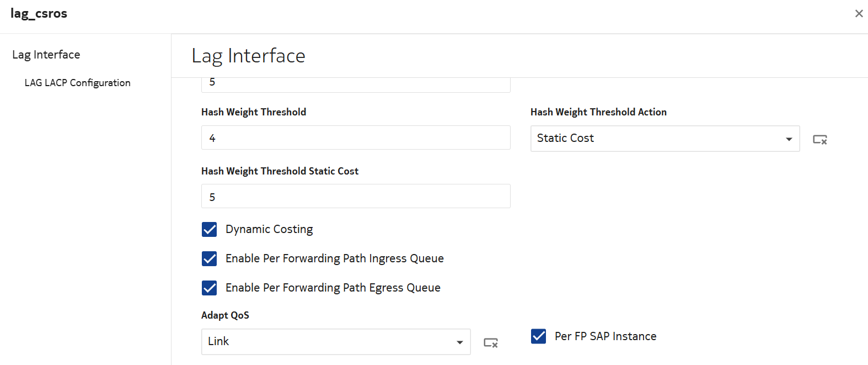Screen dimensions: 868x365
Task: Click the Hash Weight Threshold Static Cost field
Action: (356, 197)
